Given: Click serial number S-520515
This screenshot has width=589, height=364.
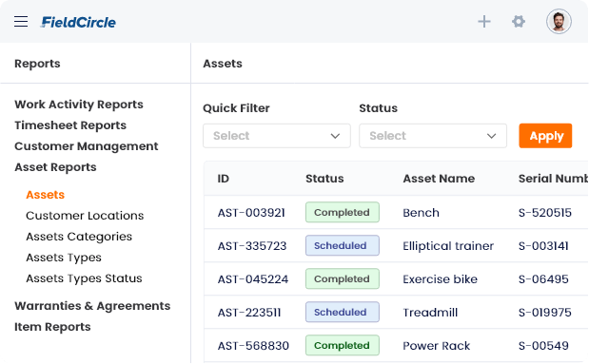Looking at the screenshot, I should (545, 213).
